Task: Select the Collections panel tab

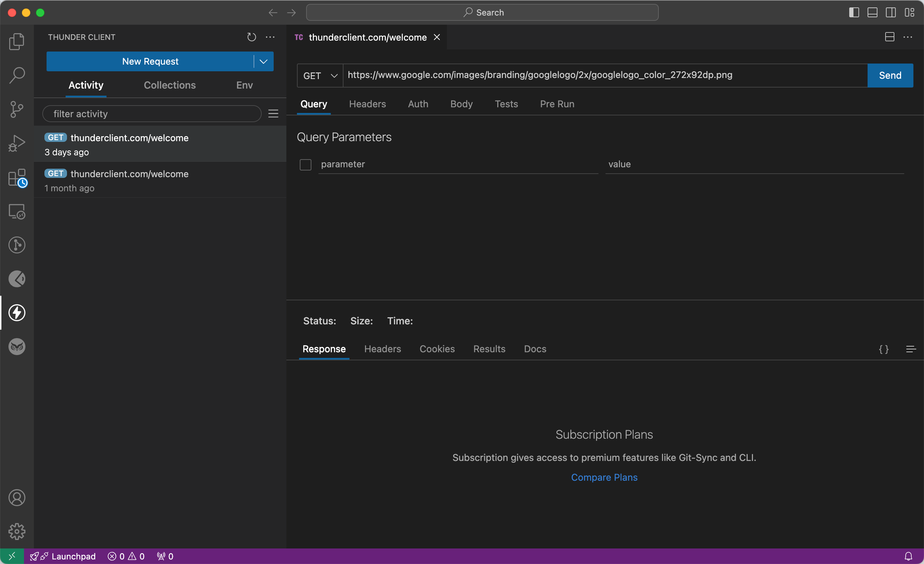Action: click(170, 85)
